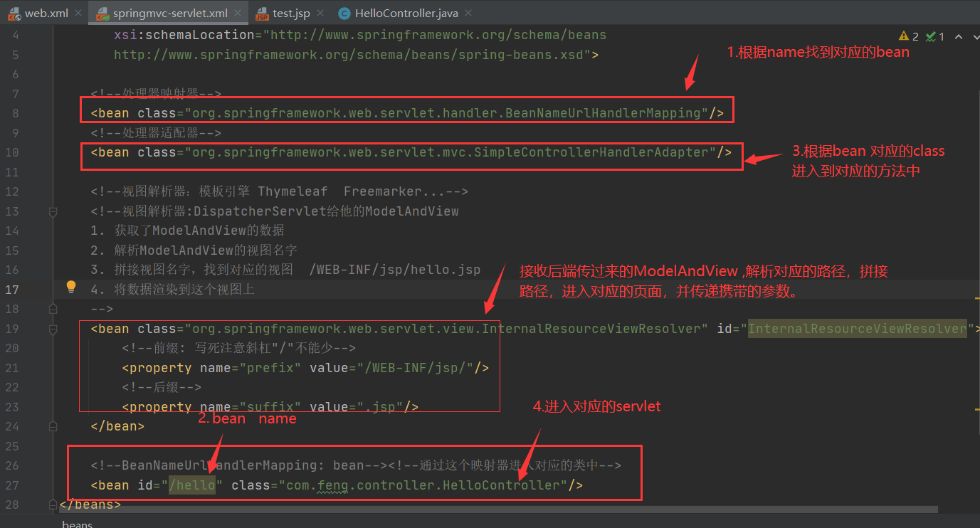Click the JSP file icon on test.jsp tab
This screenshot has height=528, width=980.
click(x=262, y=14)
